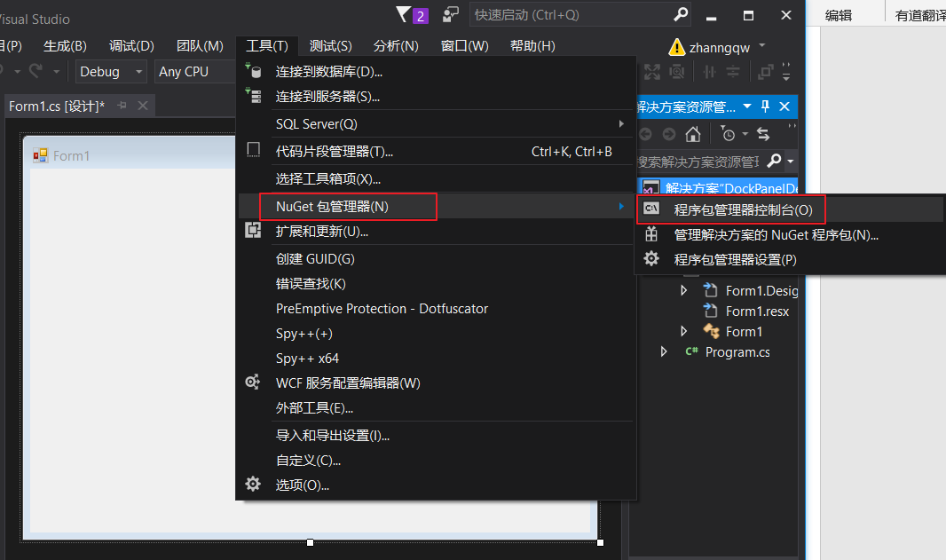
Task: Close the Solution Explorer panel
Action: pos(784,106)
